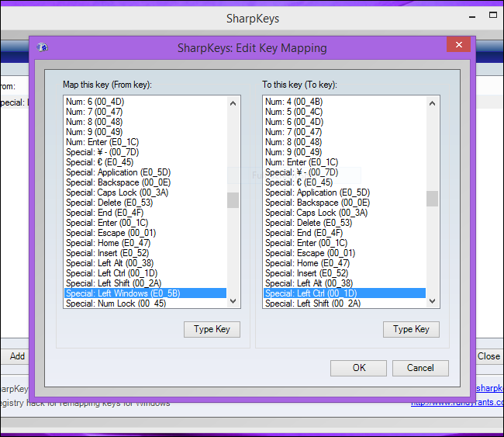
Task: Select To key Num: 6 (00_4D)
Action: pos(344,122)
